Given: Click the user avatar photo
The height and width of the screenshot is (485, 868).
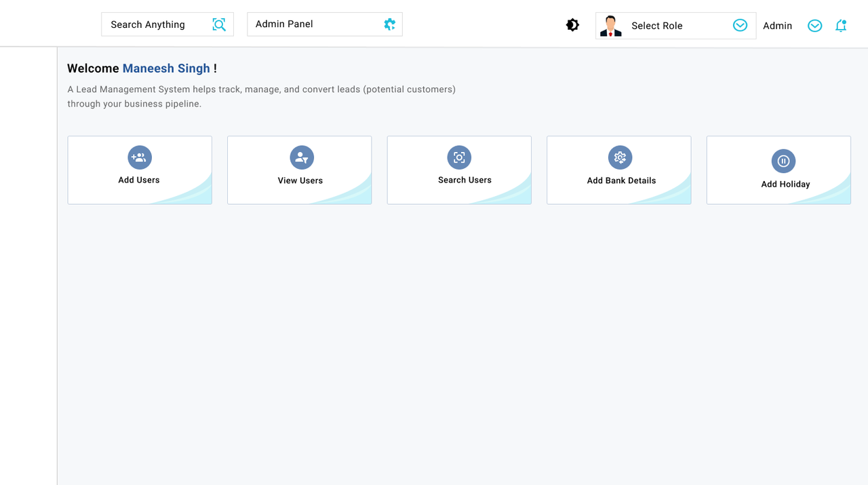Looking at the screenshot, I should 610,25.
